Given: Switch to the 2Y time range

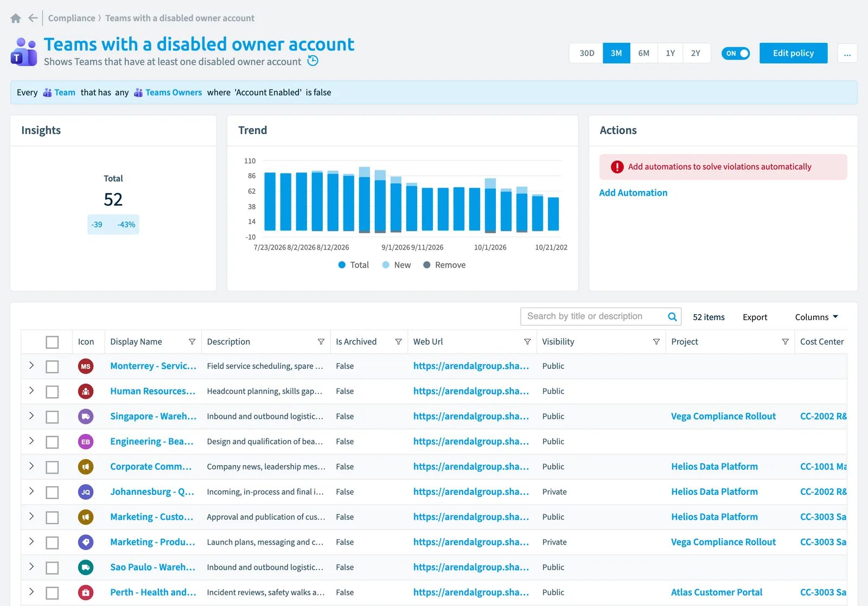Looking at the screenshot, I should [x=696, y=53].
